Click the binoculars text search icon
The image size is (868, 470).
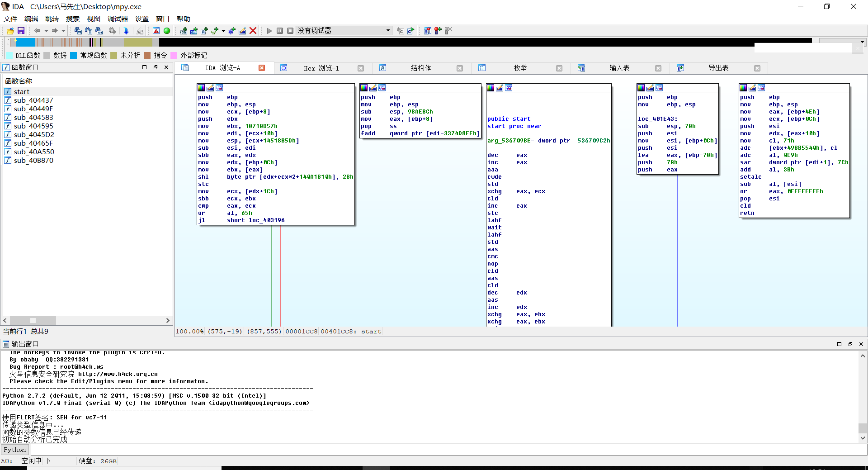pyautogui.click(x=89, y=31)
